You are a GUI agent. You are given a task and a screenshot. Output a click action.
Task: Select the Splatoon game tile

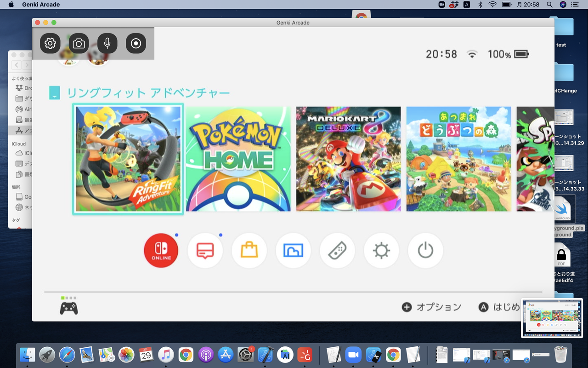(x=536, y=159)
